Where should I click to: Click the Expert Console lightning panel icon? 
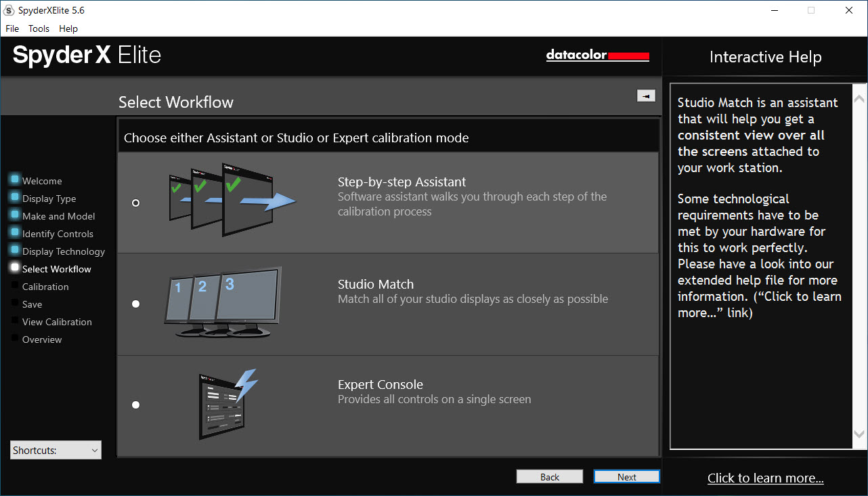point(229,405)
